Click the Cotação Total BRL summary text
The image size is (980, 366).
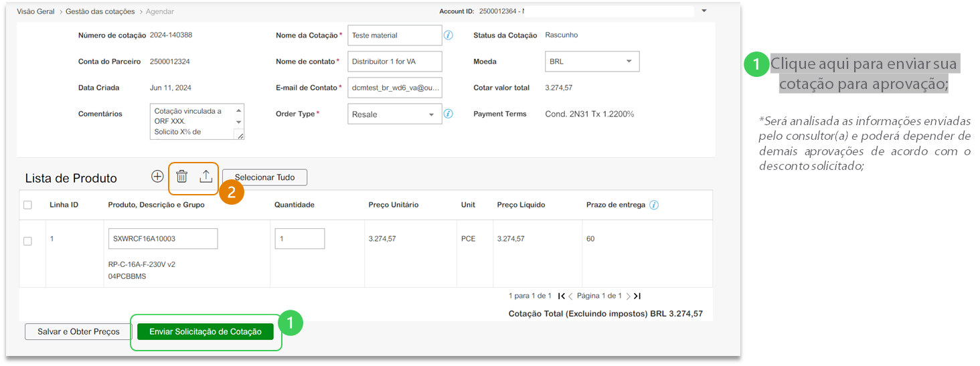(x=606, y=313)
